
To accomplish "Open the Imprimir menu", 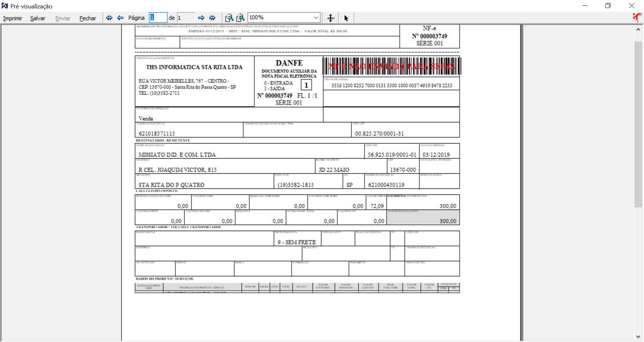I will pyautogui.click(x=13, y=18).
